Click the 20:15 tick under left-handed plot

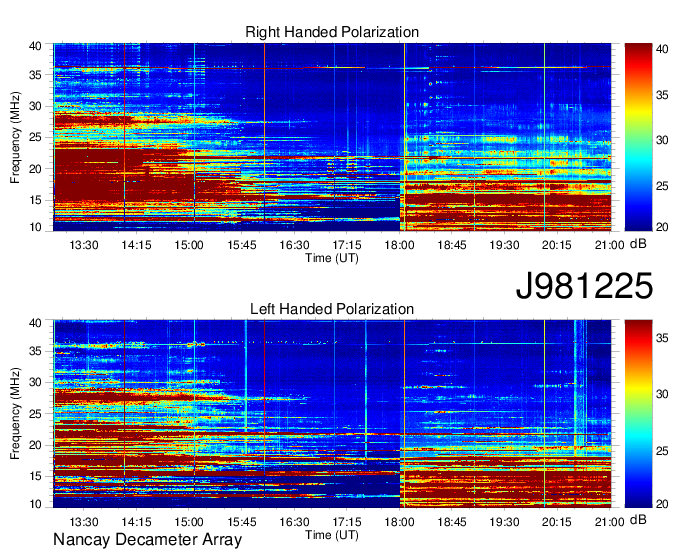(557, 522)
